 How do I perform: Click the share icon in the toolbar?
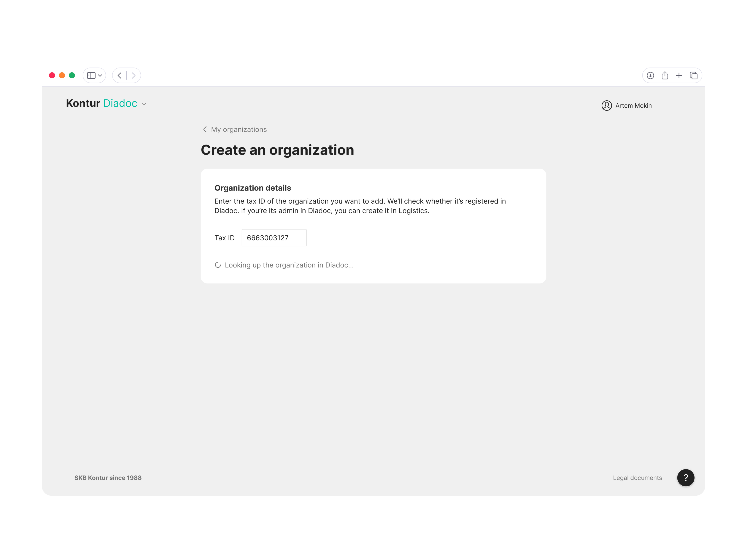pos(665,75)
